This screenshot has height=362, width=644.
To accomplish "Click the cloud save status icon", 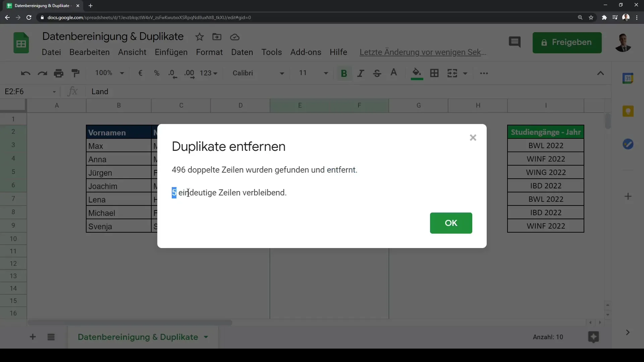I will [235, 37].
